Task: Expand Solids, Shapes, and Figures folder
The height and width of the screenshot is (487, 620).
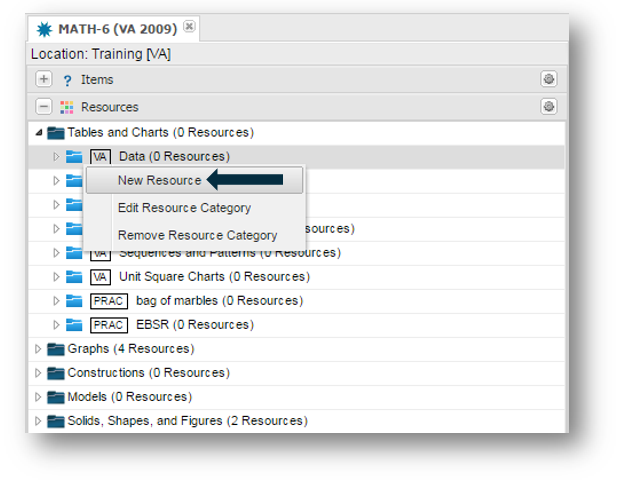Action: [x=38, y=421]
